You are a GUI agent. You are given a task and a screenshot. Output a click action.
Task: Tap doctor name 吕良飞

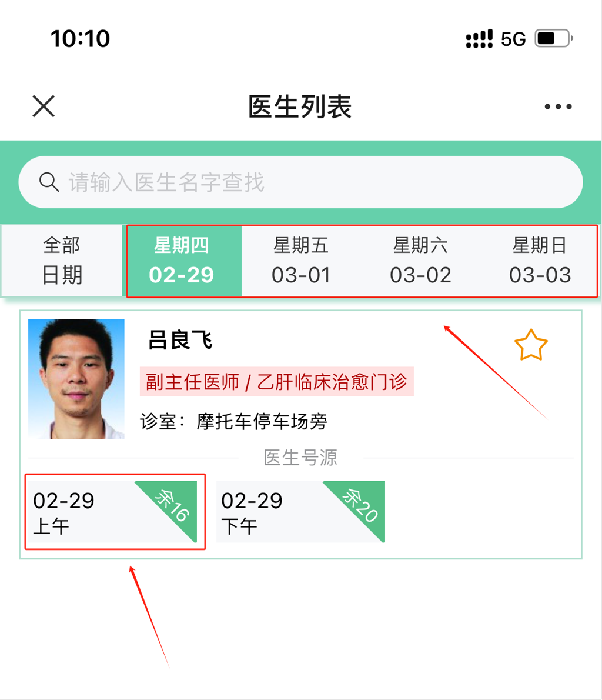(180, 340)
